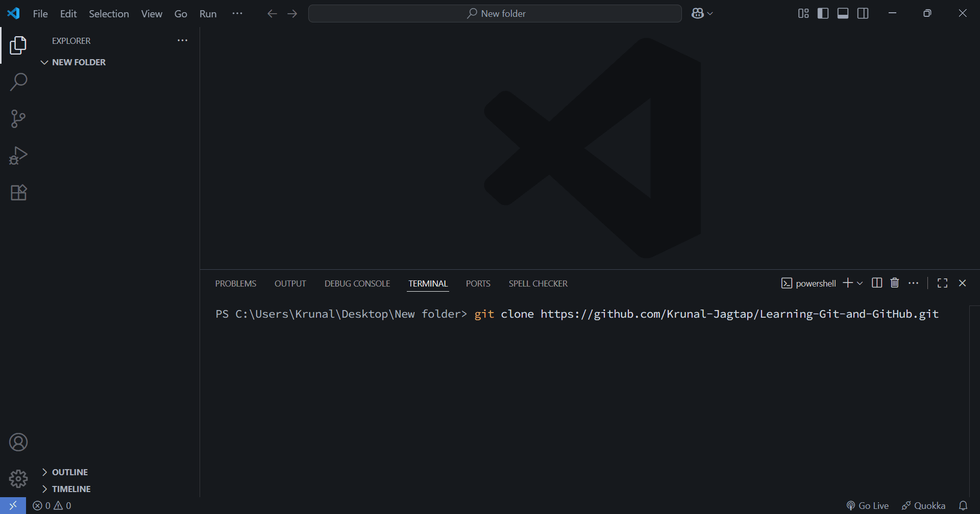This screenshot has width=980, height=514.
Task: Open the Extensions view
Action: point(18,192)
